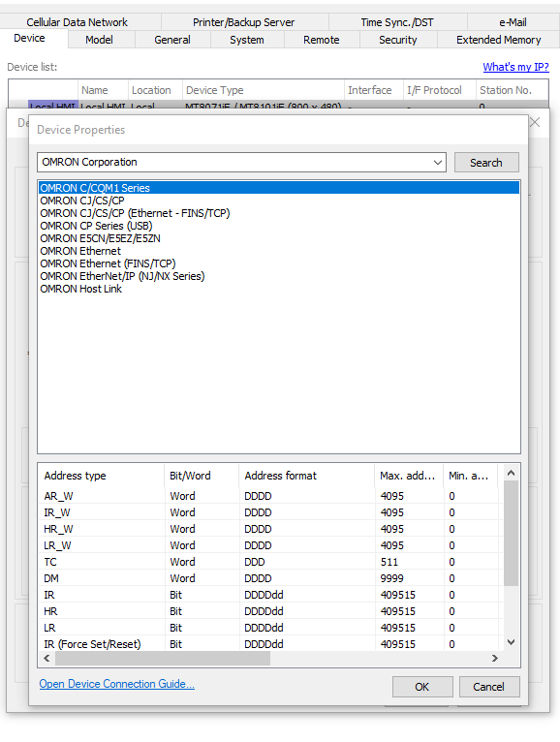Click the vertical scrollbar thumb of address table
This screenshot has height=742, width=560.
[x=511, y=533]
